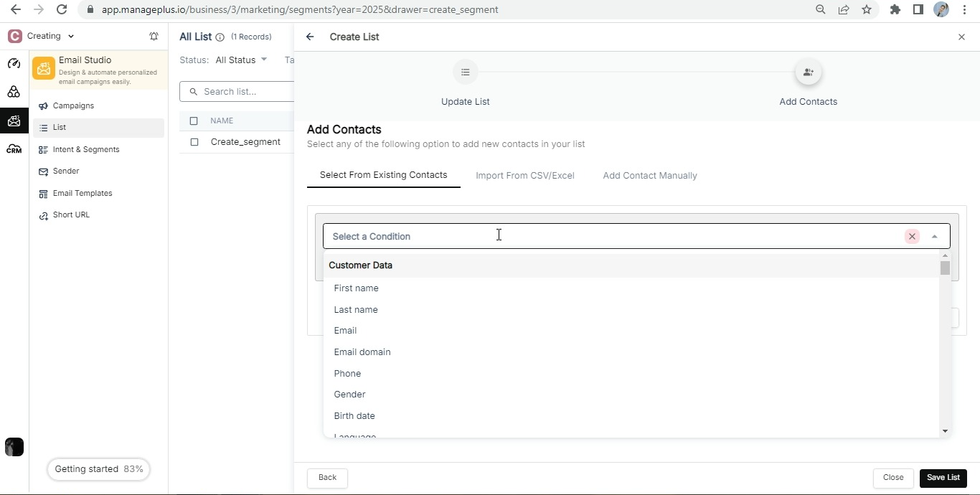Choose Gender condition
Screen dimensions: 980x495
pyautogui.click(x=631, y=395)
